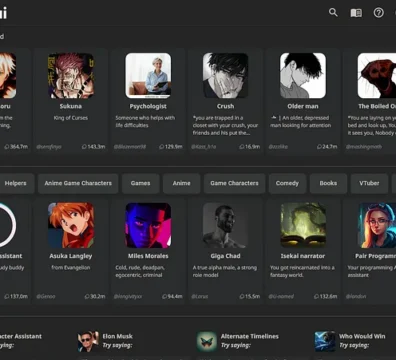Click the Asuka Langley name

(71, 256)
